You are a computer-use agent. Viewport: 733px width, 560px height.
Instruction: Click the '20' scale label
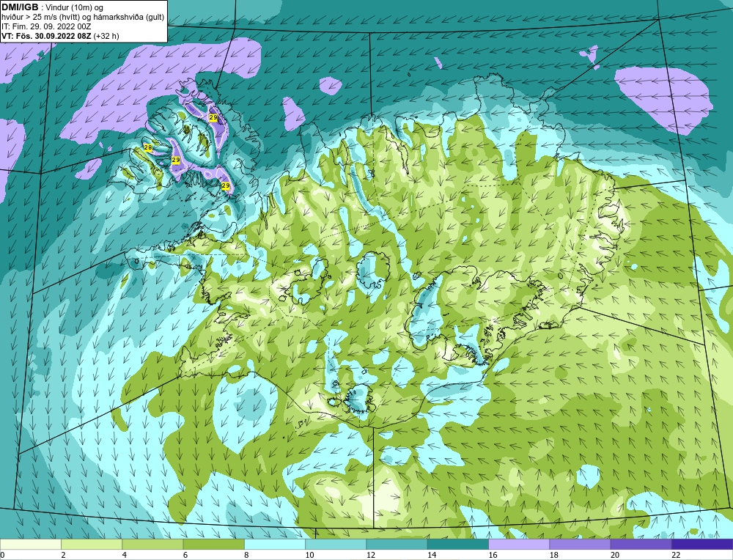tap(615, 555)
